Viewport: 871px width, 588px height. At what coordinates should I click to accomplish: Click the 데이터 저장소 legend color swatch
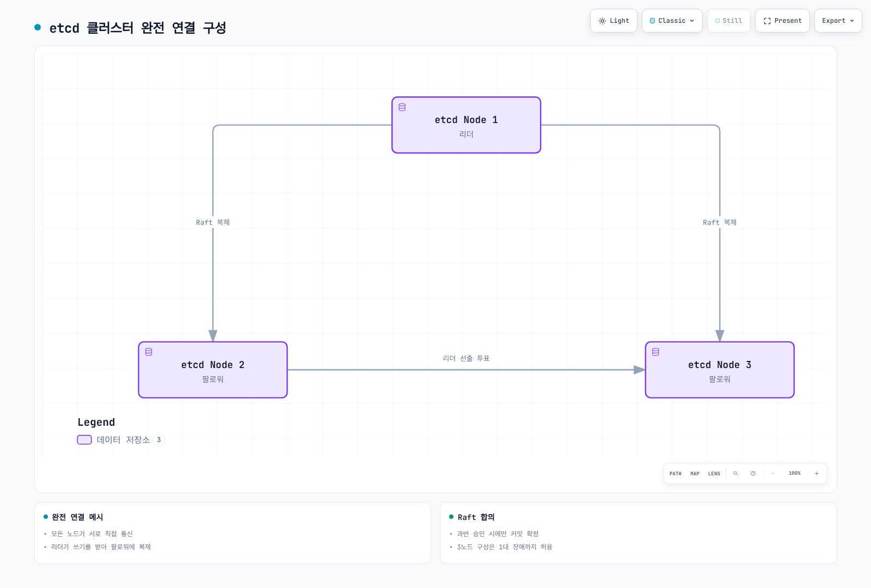point(84,440)
